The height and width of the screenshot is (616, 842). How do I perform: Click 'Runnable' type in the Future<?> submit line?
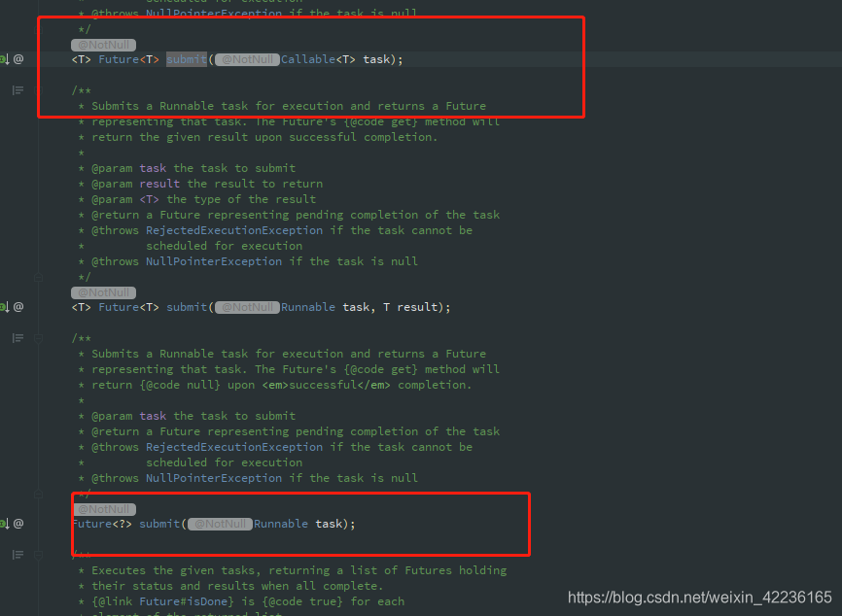point(281,524)
